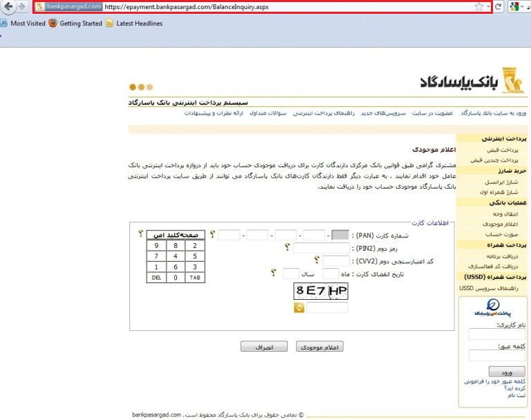Image resolution: width=531 pixels, height=420 pixels.
Task: Click the Bank Pasargad logo
Action: [472, 81]
